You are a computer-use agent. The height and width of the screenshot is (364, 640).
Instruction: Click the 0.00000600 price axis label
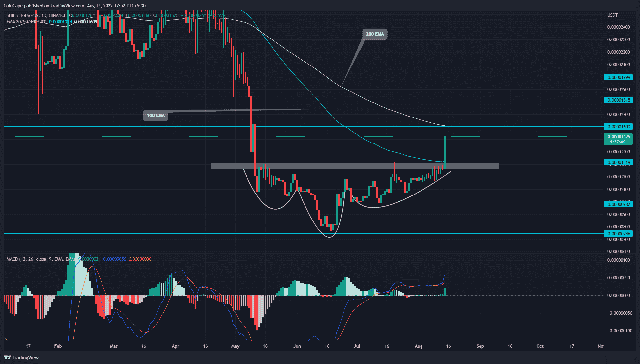pyautogui.click(x=619, y=251)
